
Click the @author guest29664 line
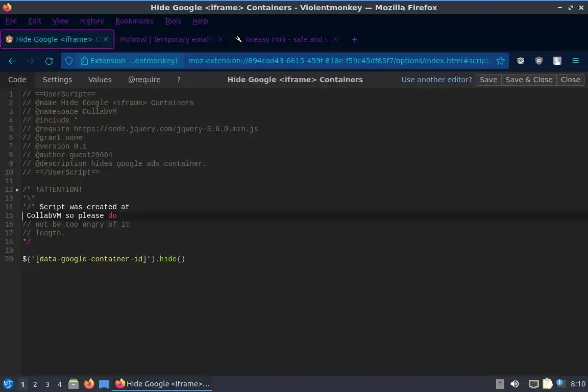click(x=67, y=155)
